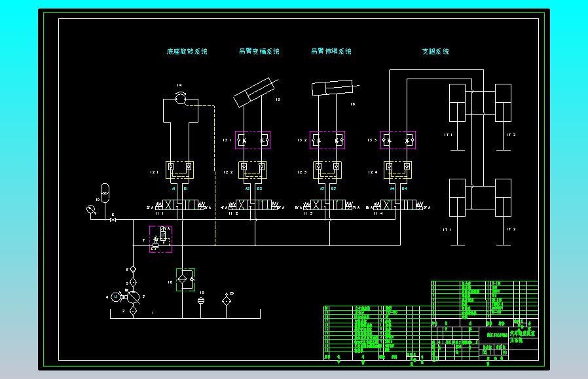
Task: Click the lower-left outrigger cylinder 17.1
Action: click(x=457, y=212)
